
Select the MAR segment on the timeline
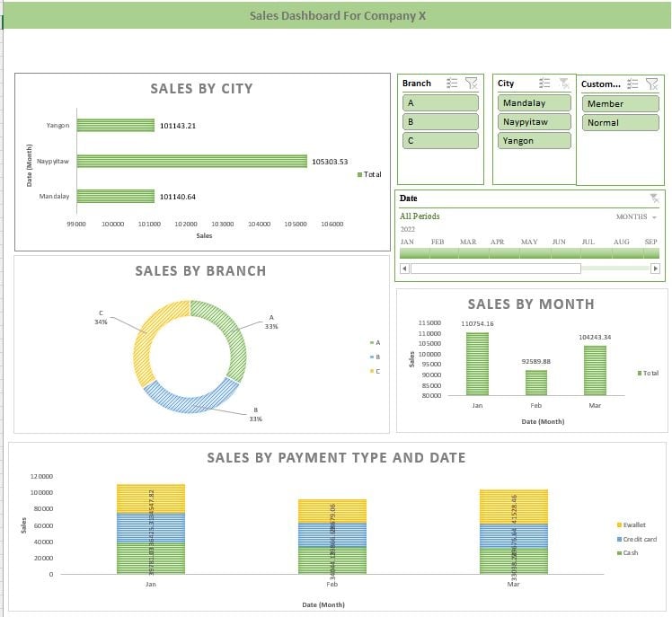[473, 253]
